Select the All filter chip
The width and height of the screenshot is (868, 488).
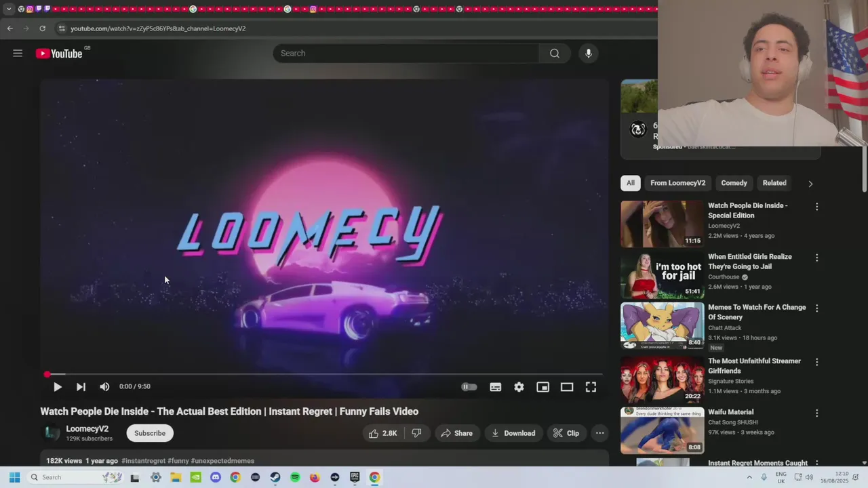click(631, 183)
